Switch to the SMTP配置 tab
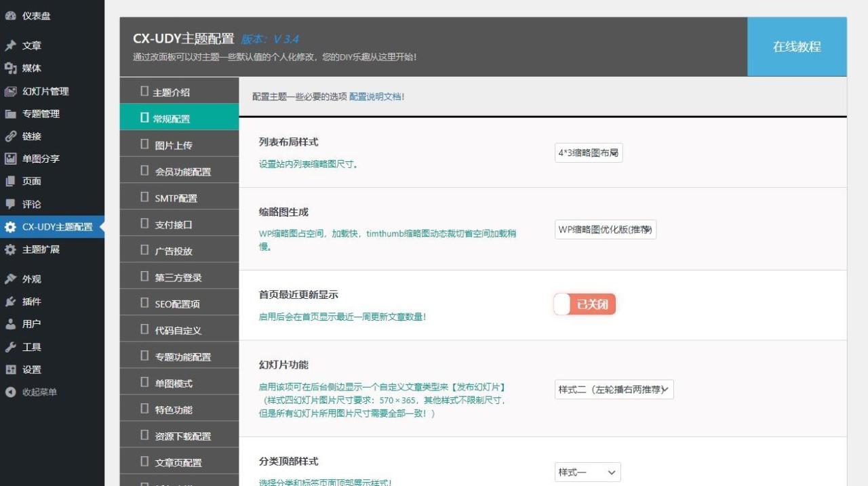 tap(179, 198)
